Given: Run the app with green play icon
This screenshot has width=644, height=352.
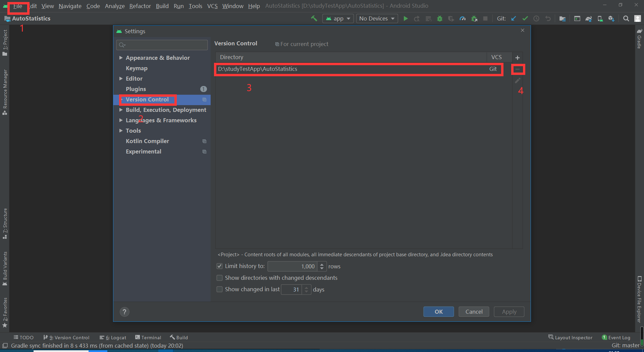Looking at the screenshot, I should coord(406,18).
